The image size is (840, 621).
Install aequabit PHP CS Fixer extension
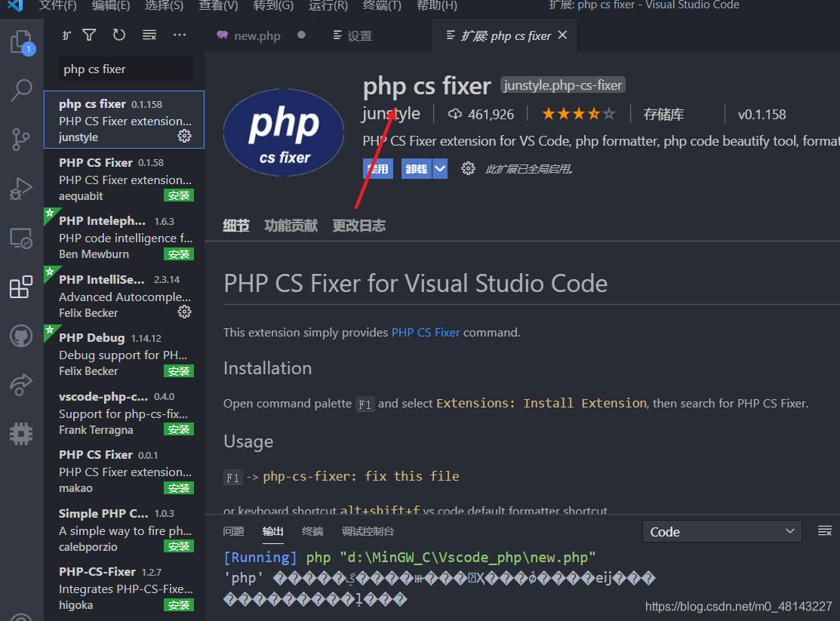[x=178, y=195]
